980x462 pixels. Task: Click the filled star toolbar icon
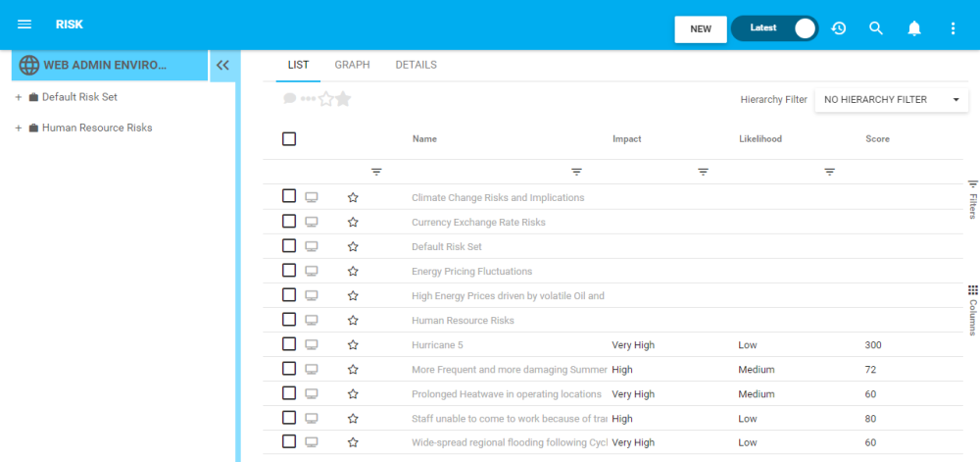pos(343,99)
